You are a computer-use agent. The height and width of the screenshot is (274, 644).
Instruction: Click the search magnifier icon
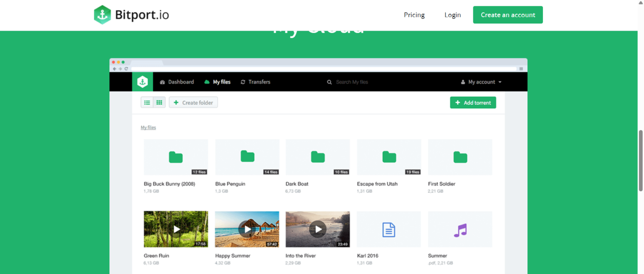point(329,82)
